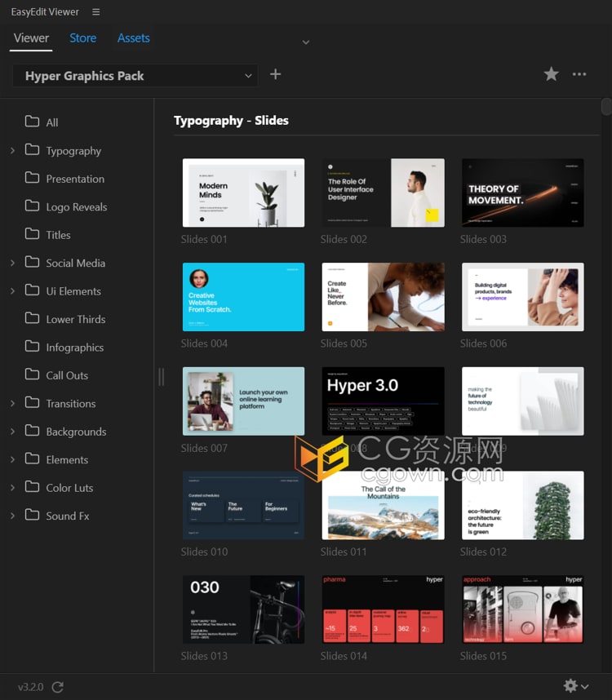
Task: Click the star favorites icon
Action: coord(552,74)
